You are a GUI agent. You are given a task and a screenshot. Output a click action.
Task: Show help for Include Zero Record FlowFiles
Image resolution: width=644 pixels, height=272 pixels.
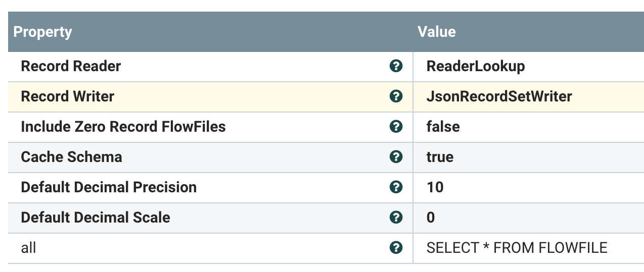[x=396, y=127]
